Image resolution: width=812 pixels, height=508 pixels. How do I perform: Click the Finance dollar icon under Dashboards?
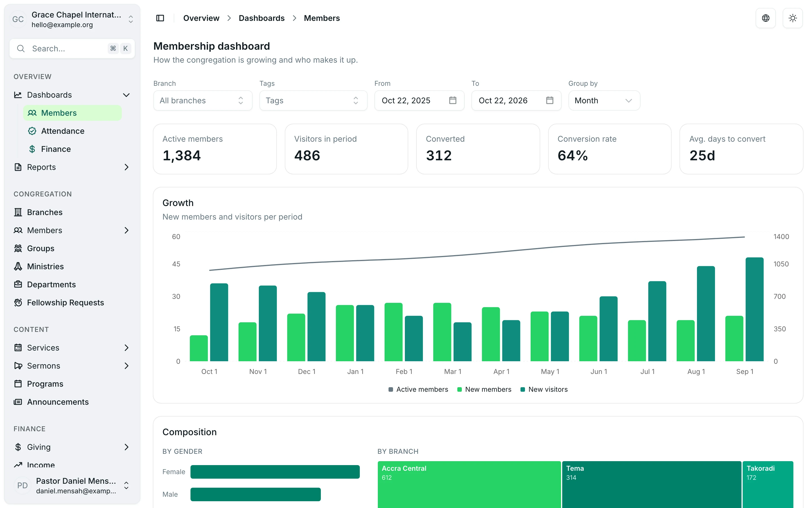click(x=32, y=149)
